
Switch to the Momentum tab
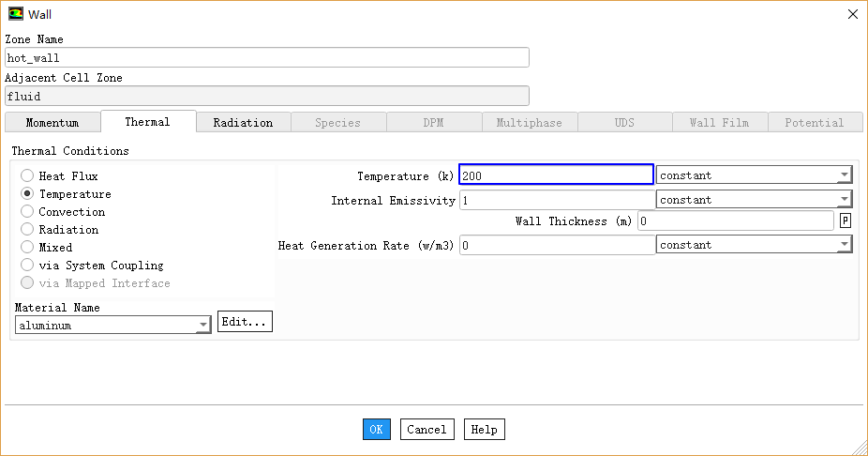52,123
